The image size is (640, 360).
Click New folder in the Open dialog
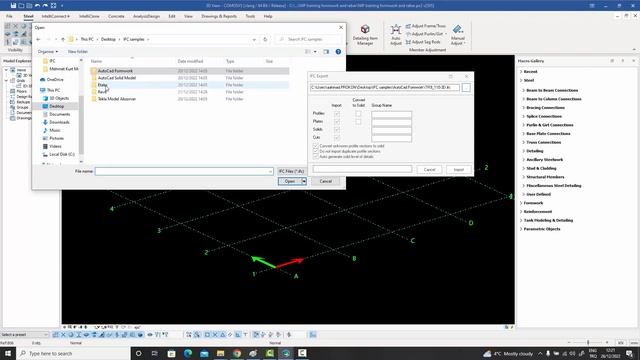(78, 51)
